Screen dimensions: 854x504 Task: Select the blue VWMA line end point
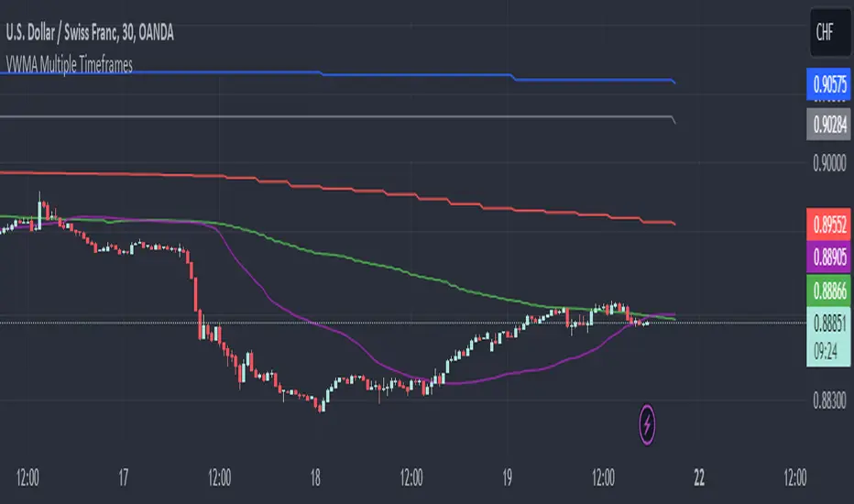pos(674,83)
